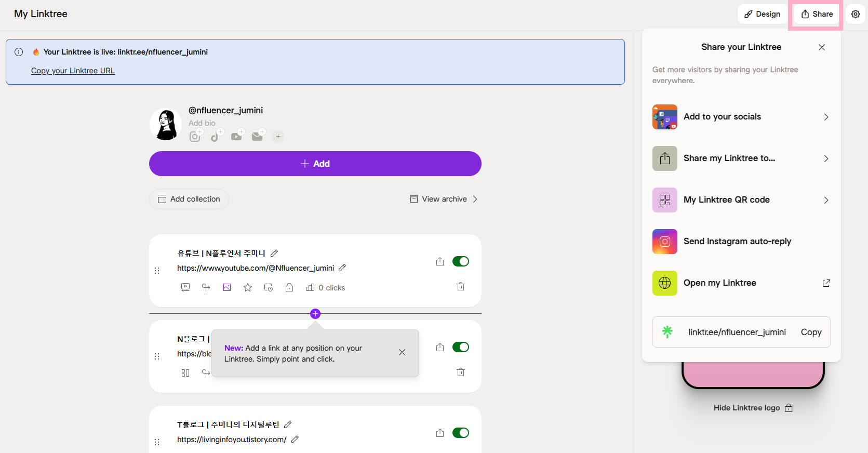Open settings gear icon in header
The image size is (868, 453).
coord(856,14)
